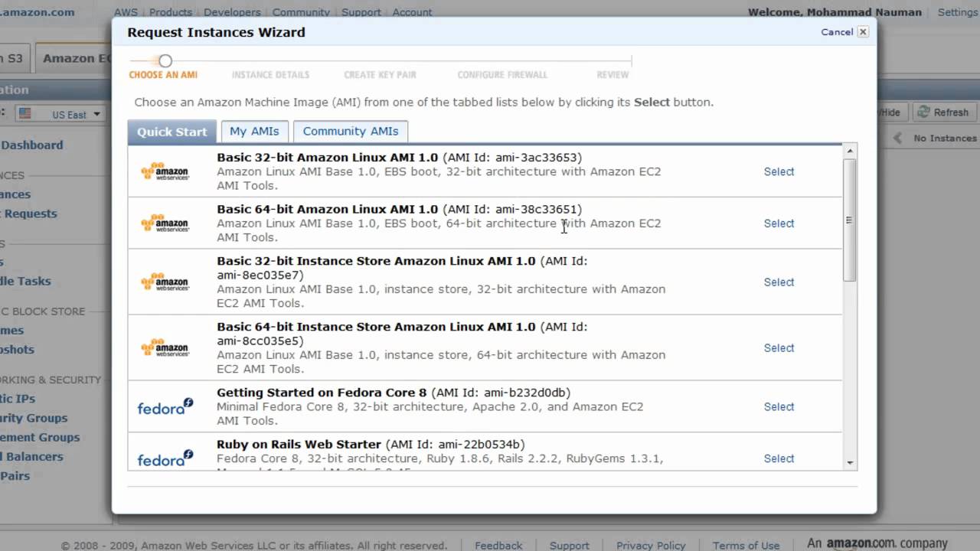
Task: Open Snapshots in the left navigation
Action: [x=18, y=349]
